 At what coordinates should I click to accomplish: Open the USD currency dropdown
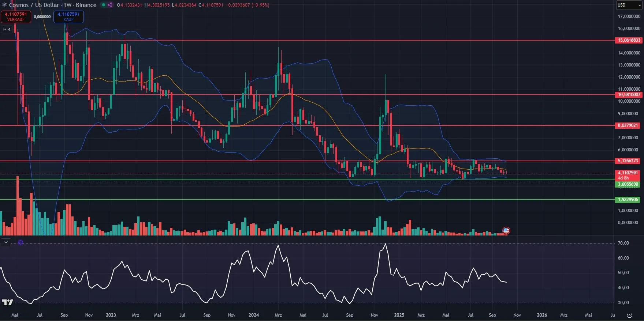[x=628, y=5]
